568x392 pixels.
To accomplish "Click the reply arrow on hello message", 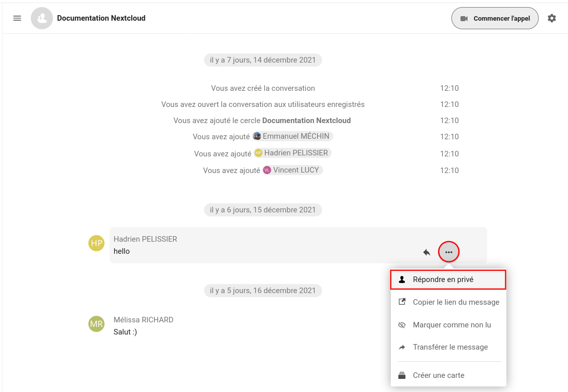I will (427, 252).
